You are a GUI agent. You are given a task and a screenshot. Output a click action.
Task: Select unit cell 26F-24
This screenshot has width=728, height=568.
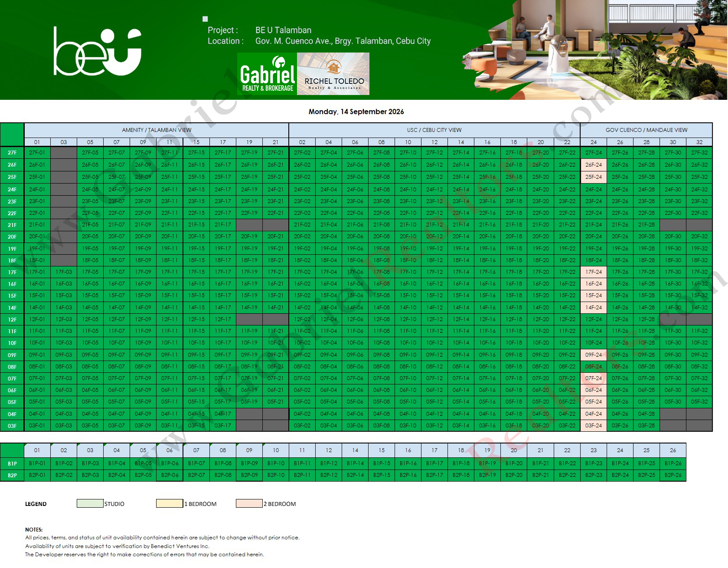(593, 165)
